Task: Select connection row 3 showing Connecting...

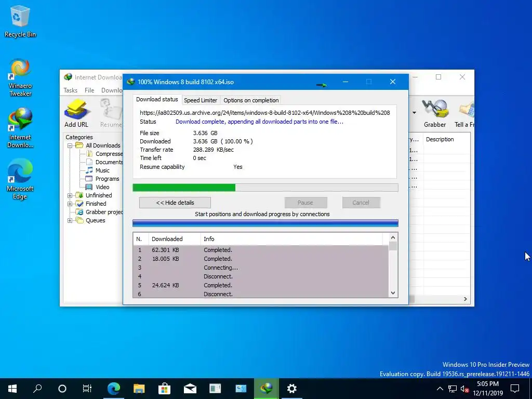Action: click(261, 268)
